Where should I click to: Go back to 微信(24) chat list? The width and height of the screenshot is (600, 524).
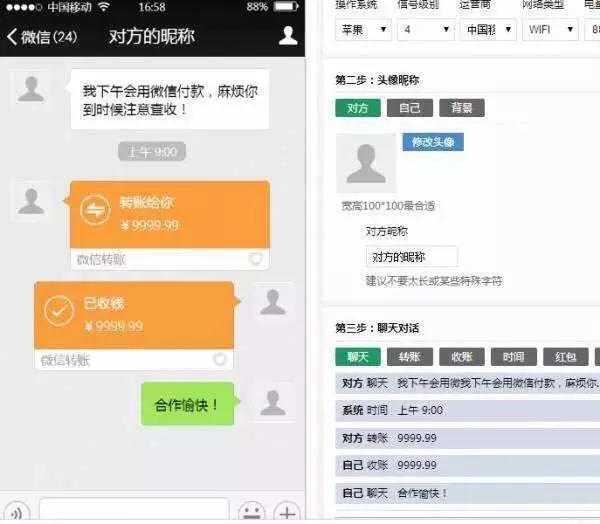pyautogui.click(x=42, y=37)
